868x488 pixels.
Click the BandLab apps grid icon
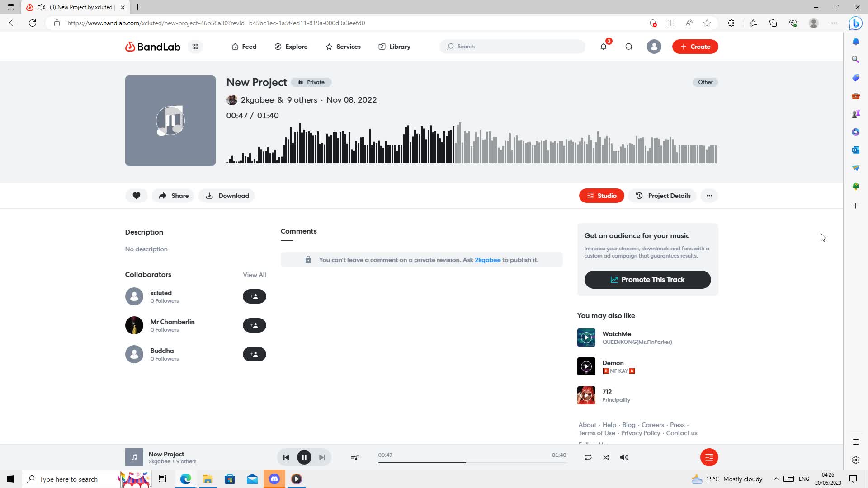[x=195, y=47]
